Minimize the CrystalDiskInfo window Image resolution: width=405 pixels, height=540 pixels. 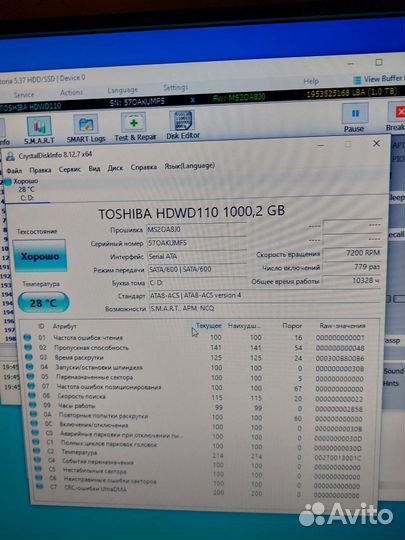point(321,146)
